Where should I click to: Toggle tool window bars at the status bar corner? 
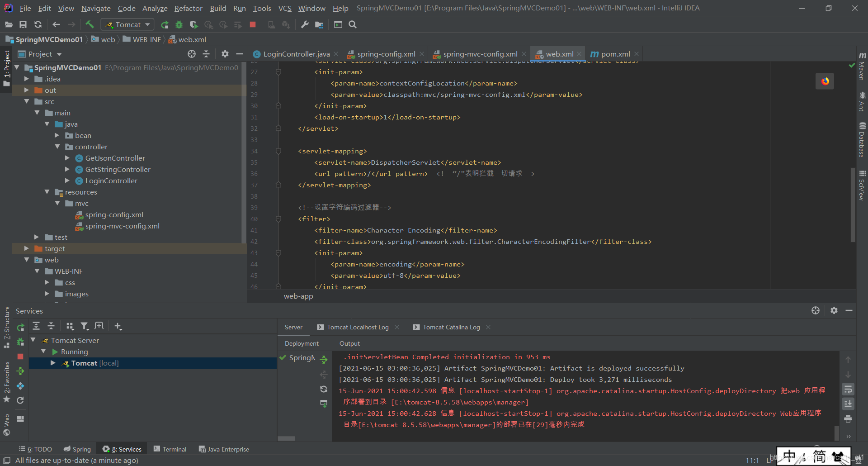[7, 461]
